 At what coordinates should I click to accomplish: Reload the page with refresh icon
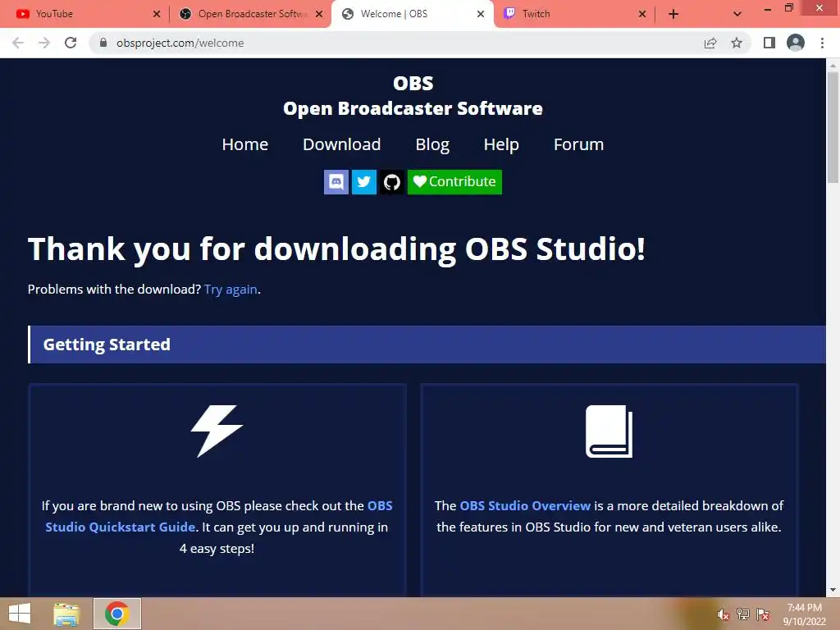(71, 43)
